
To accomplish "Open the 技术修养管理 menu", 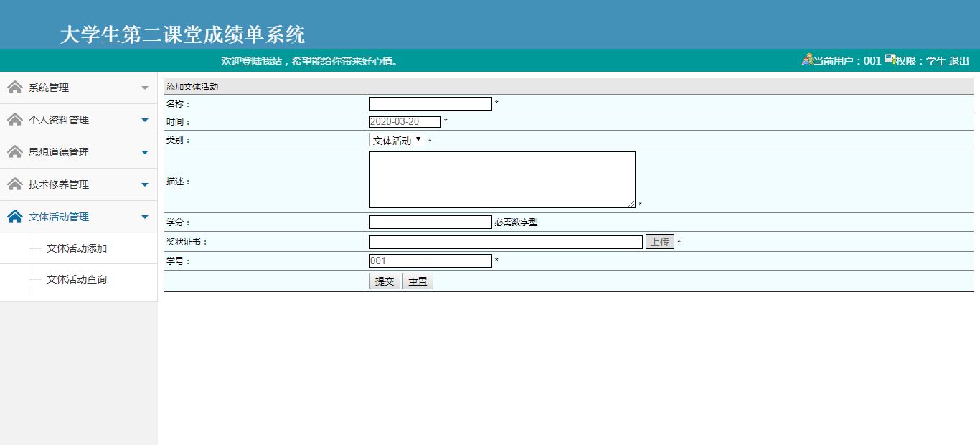I will pos(78,184).
